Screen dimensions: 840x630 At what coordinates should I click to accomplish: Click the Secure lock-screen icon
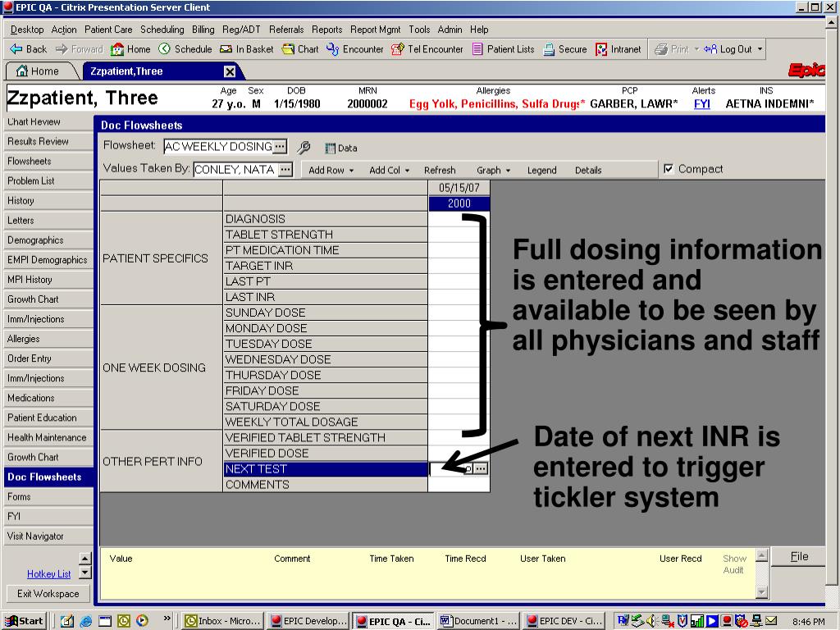[x=549, y=49]
